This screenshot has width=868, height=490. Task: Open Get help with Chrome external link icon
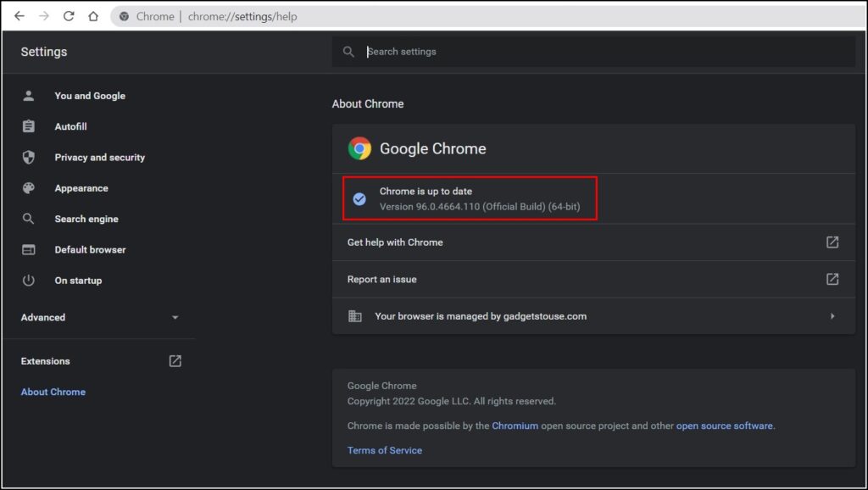coord(832,242)
